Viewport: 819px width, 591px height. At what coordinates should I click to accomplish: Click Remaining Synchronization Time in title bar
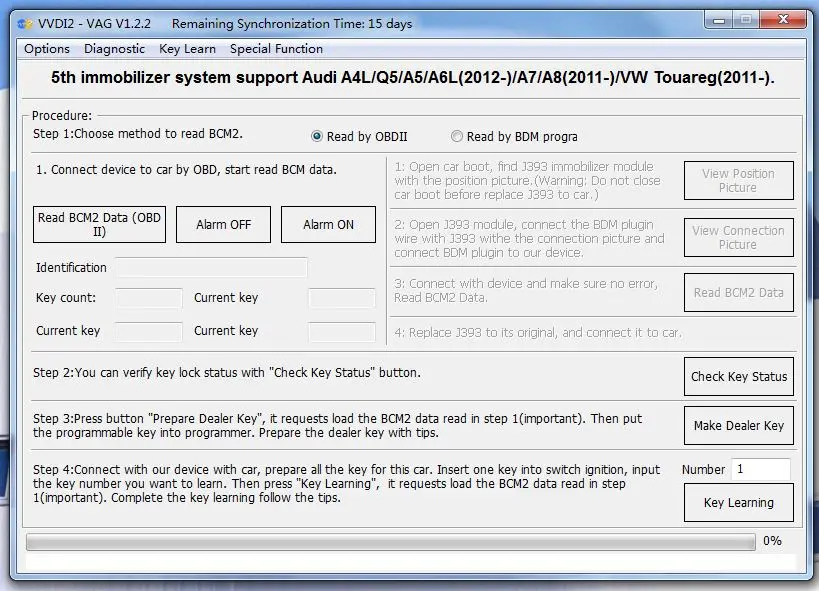coord(291,24)
